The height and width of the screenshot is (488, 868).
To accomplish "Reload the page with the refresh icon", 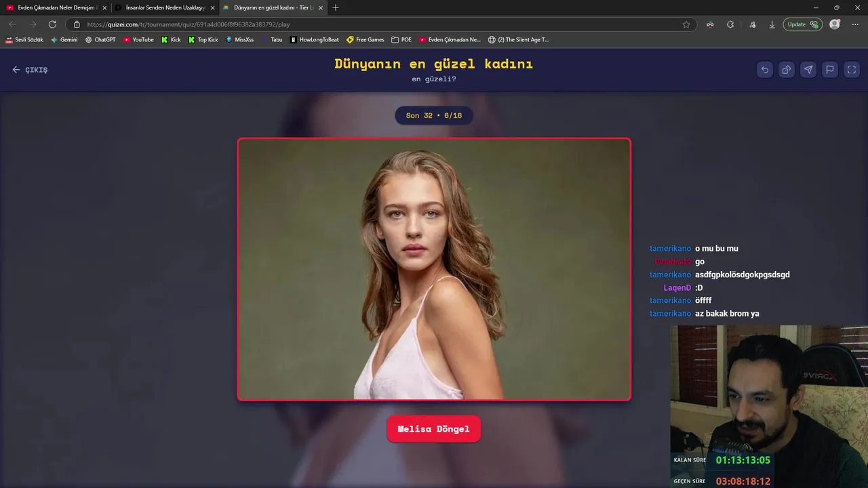I will coord(52,24).
